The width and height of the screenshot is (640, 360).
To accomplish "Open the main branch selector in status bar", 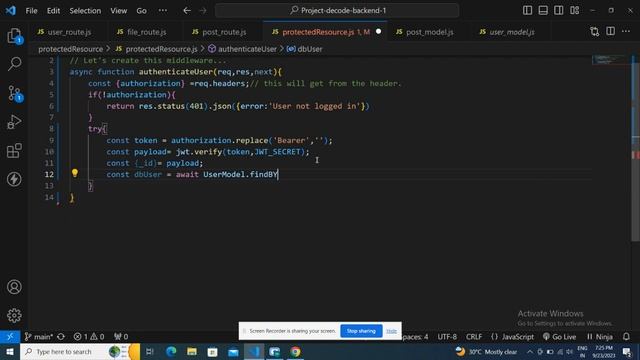I will pyautogui.click(x=38, y=337).
